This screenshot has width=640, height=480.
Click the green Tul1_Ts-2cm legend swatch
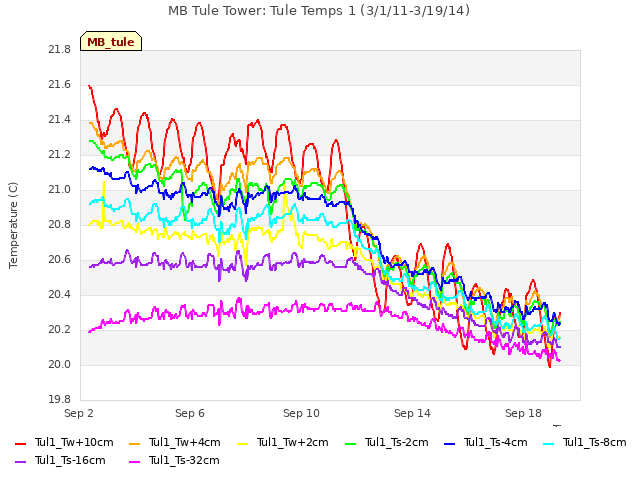tap(350, 444)
